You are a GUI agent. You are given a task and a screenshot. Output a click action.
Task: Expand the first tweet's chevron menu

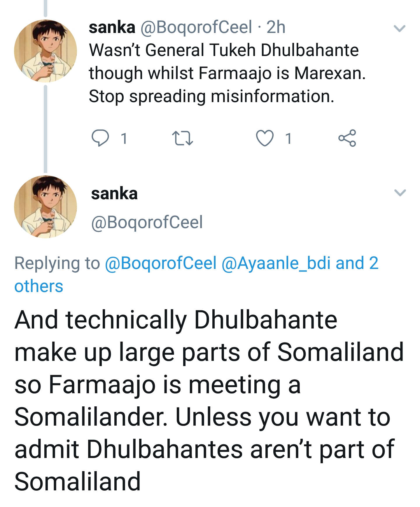pos(399,28)
